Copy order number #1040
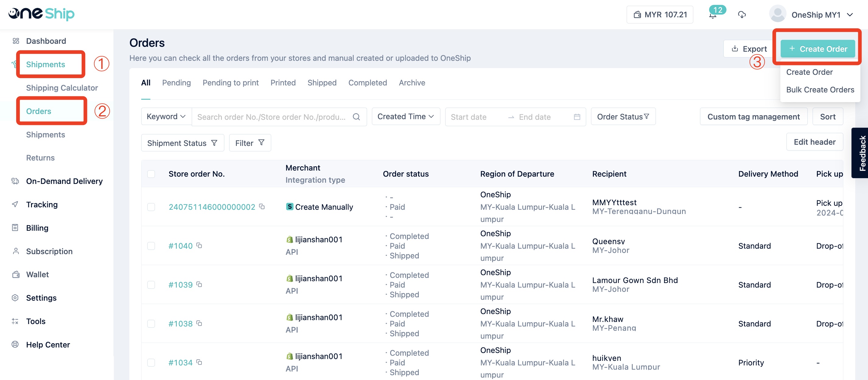 click(x=199, y=245)
